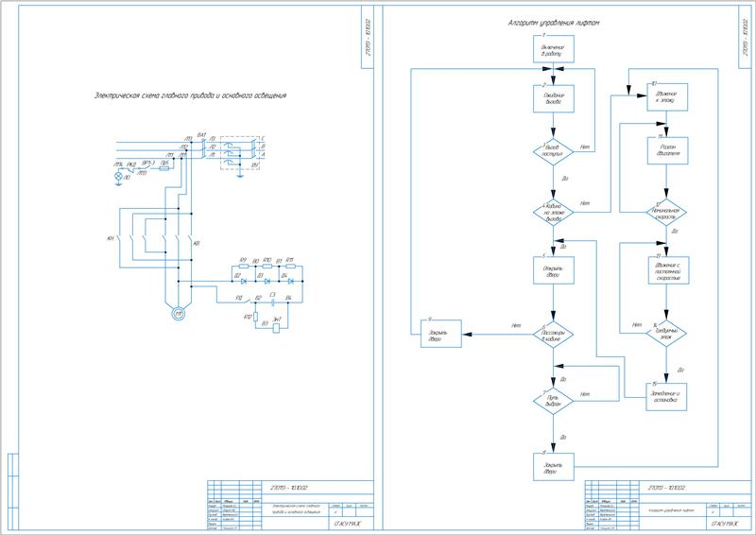Click the capacitor symbol C3
756x535 pixels.
pos(273,302)
